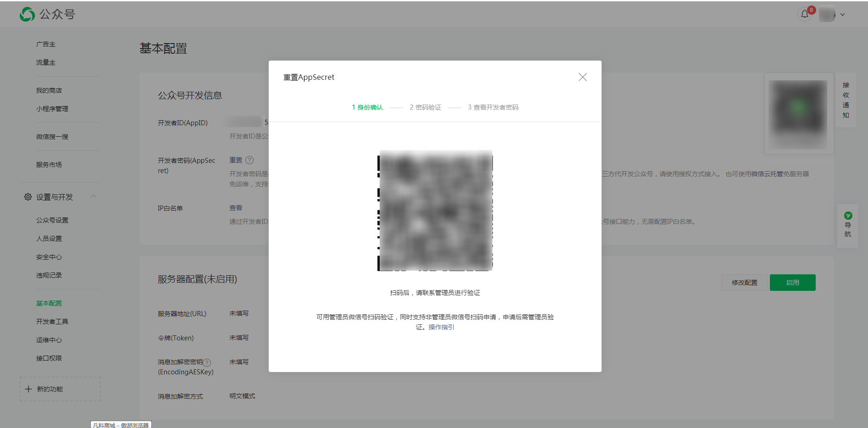Click the 扫码后，请联系管理员进行验证 text
Image resolution: width=868 pixels, height=428 pixels.
(x=435, y=293)
